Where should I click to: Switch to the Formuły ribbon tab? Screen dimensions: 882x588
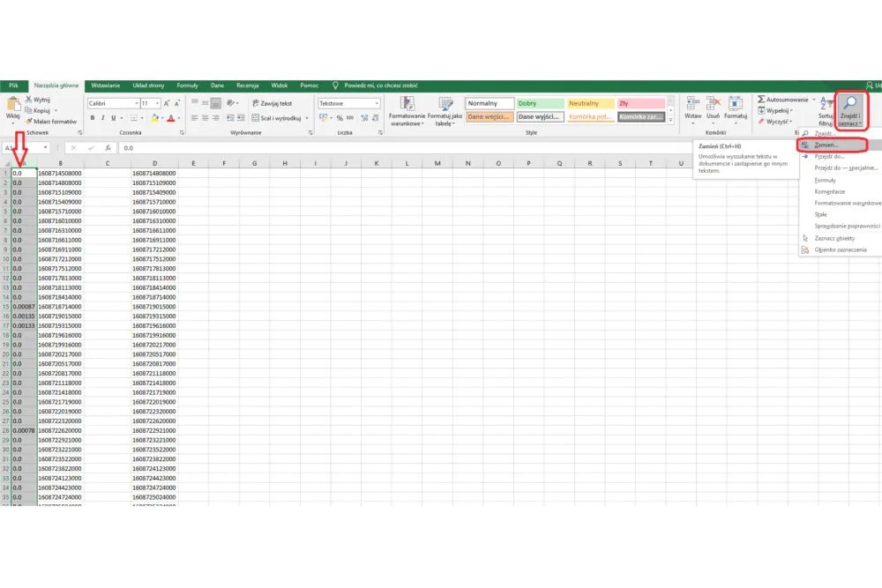coord(187,86)
